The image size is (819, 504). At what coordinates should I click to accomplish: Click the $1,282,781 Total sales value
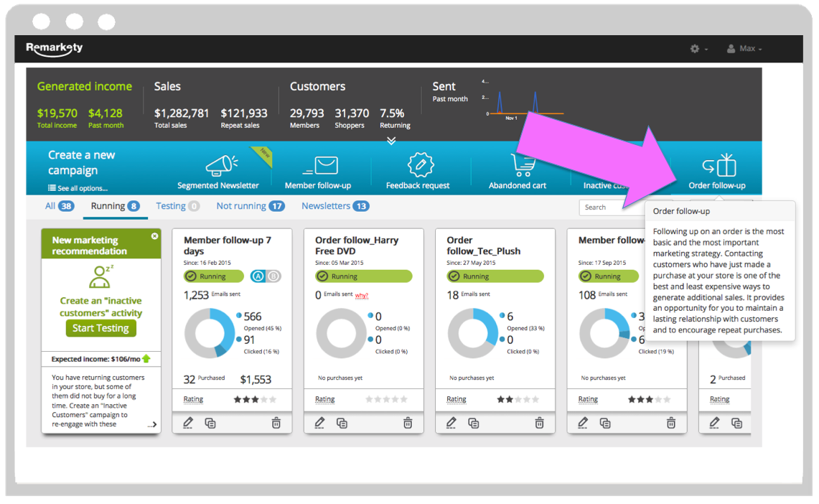182,113
